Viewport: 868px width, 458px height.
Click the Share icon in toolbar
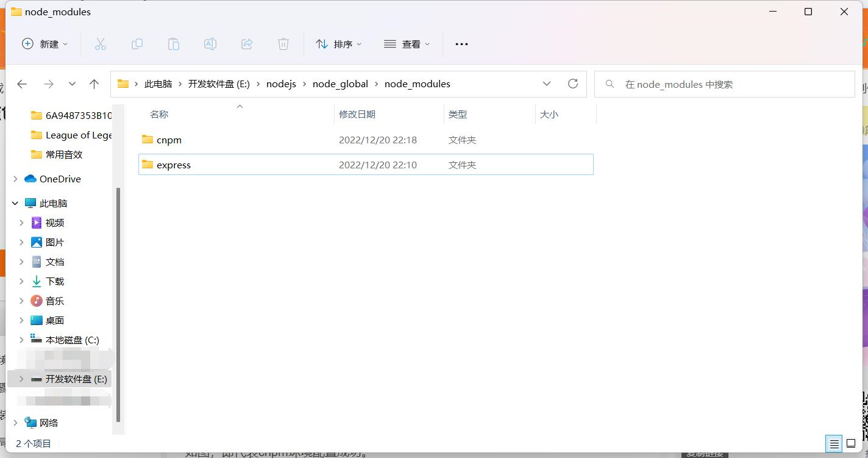click(247, 44)
